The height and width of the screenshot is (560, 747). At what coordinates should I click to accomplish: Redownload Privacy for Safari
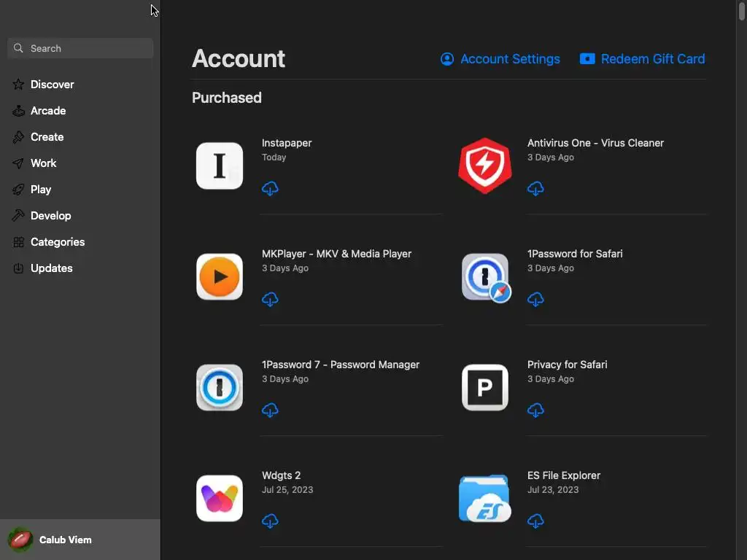[x=535, y=410]
